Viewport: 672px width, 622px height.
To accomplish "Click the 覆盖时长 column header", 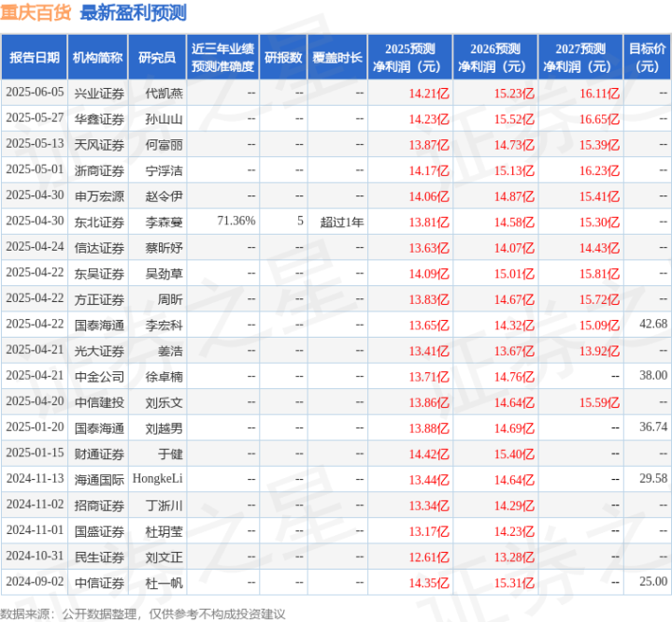I will point(337,57).
